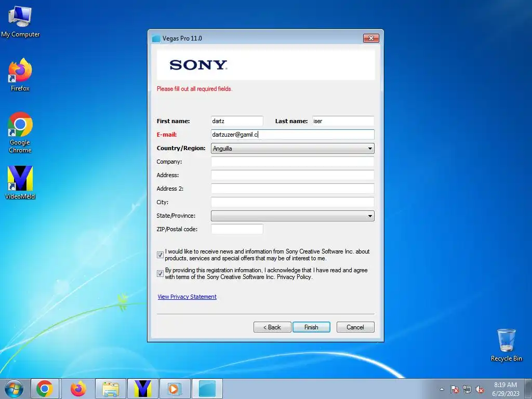The width and height of the screenshot is (532, 399).
Task: Click the Last name field
Action: [343, 121]
